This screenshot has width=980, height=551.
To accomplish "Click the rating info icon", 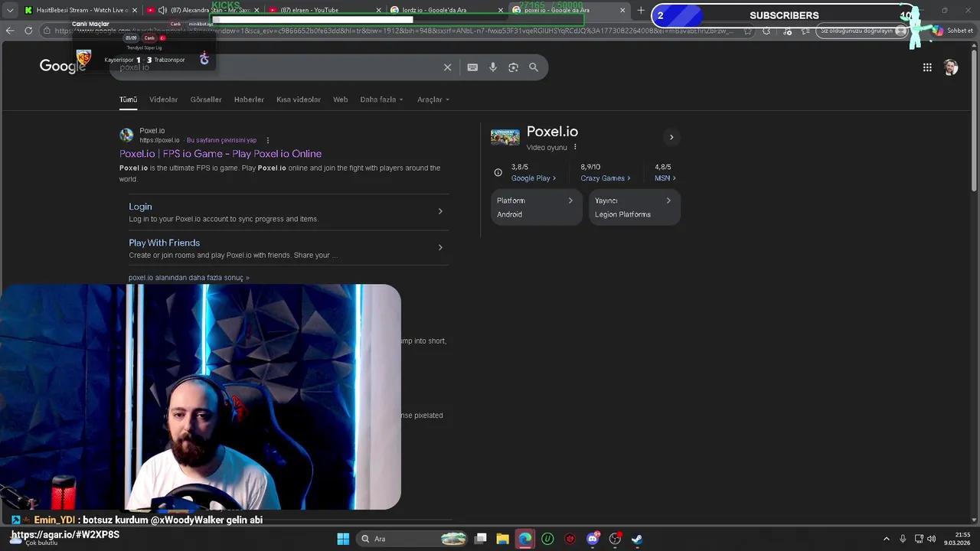I will tap(498, 172).
